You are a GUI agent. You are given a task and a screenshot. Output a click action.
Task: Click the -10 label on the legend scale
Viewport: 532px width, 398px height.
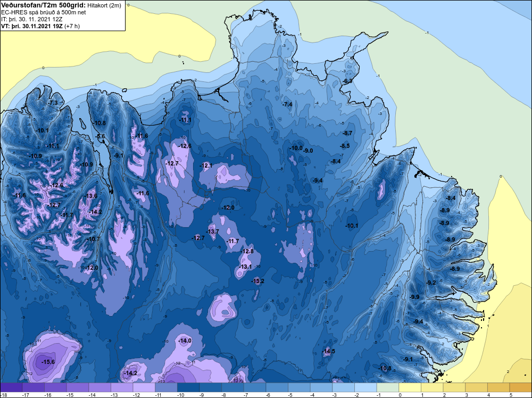click(181, 395)
